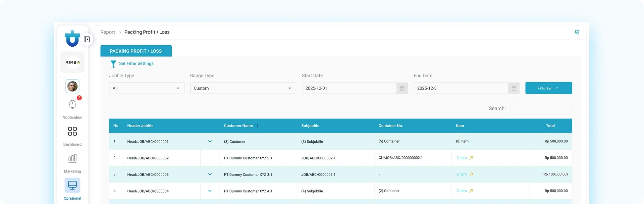Open the 2 Item link in row 2
The height and width of the screenshot is (204, 644).
pos(461,158)
